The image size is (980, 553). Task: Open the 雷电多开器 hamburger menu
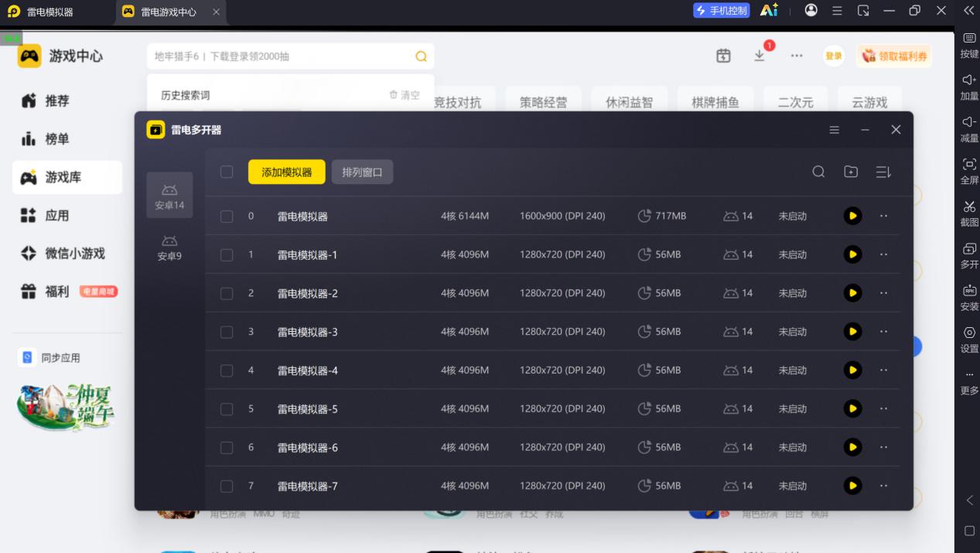tap(835, 130)
